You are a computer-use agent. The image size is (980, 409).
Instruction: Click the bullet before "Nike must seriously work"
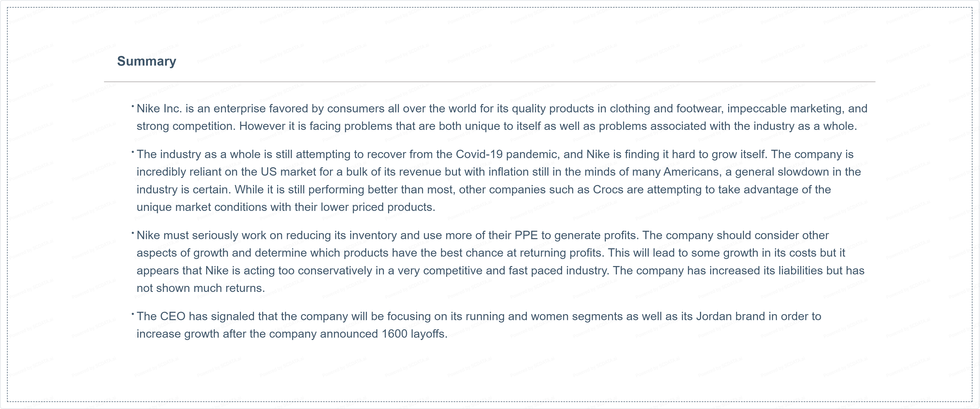[x=133, y=233]
